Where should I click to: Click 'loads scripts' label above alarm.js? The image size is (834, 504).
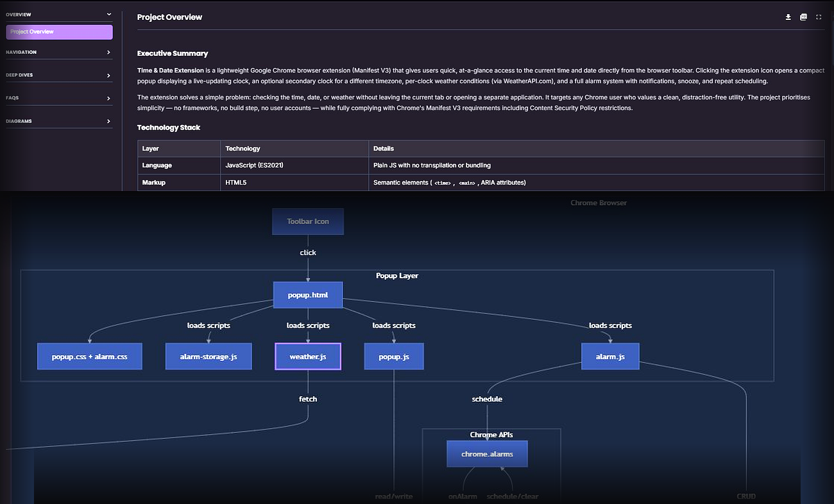610,326
